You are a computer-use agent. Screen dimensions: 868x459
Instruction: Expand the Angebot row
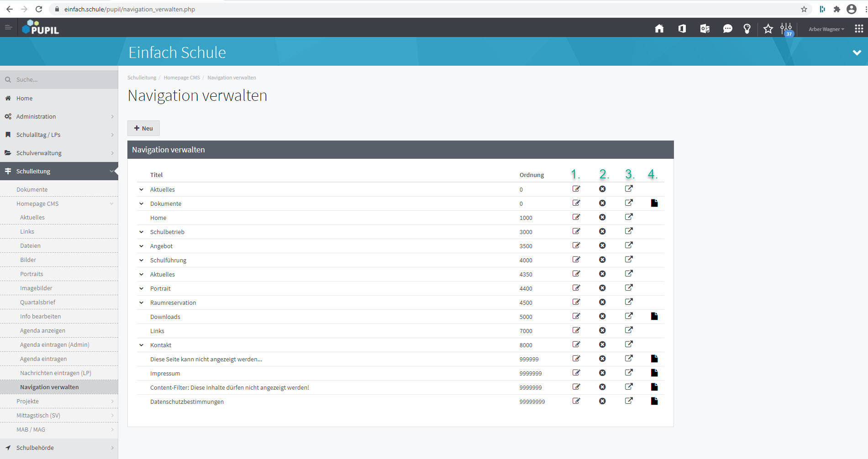click(142, 246)
